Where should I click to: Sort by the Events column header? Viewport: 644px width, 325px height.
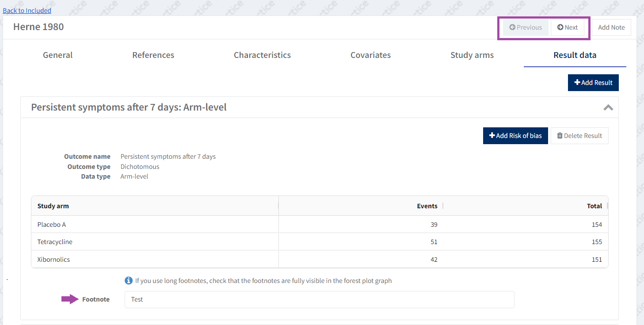427,206
